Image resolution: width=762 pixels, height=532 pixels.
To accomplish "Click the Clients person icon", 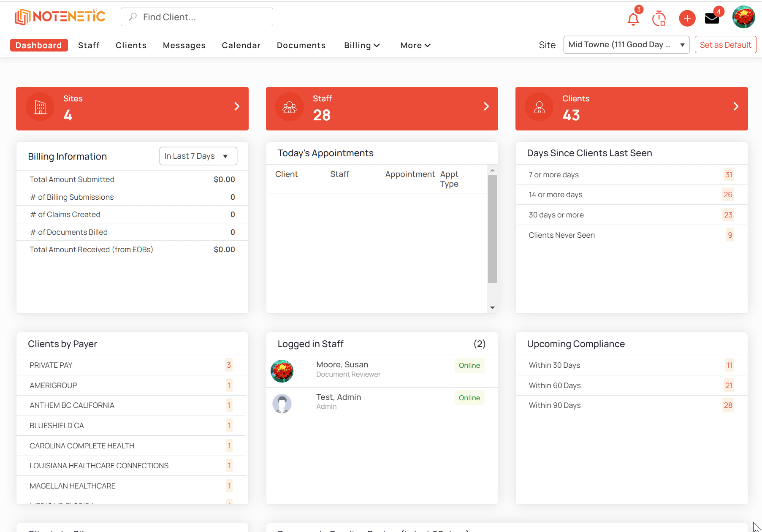I will pos(539,107).
